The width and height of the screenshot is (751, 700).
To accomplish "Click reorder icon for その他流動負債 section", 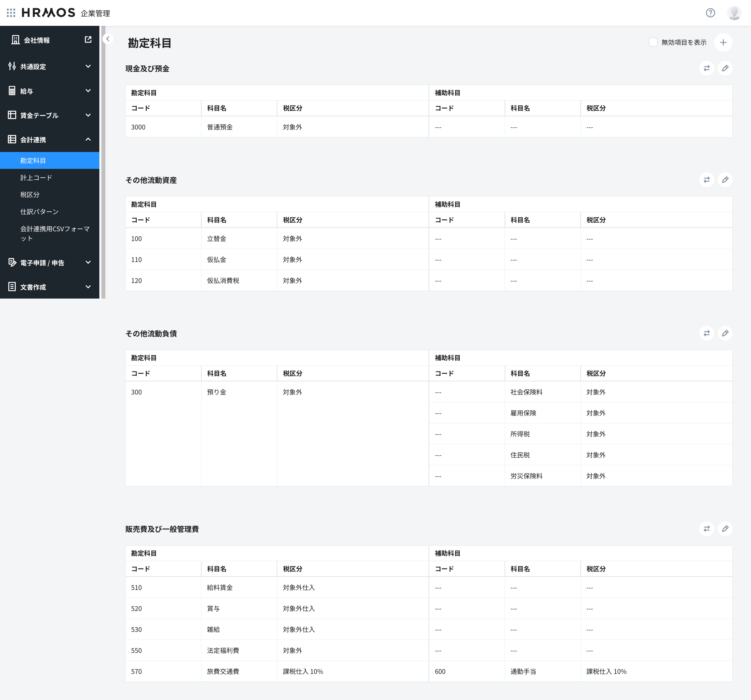I will 706,333.
